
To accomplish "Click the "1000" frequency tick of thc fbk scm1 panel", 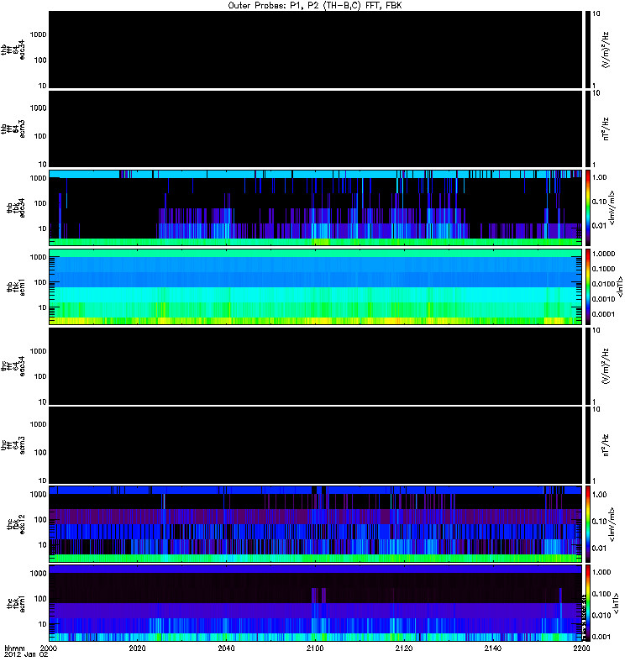I will [38, 574].
